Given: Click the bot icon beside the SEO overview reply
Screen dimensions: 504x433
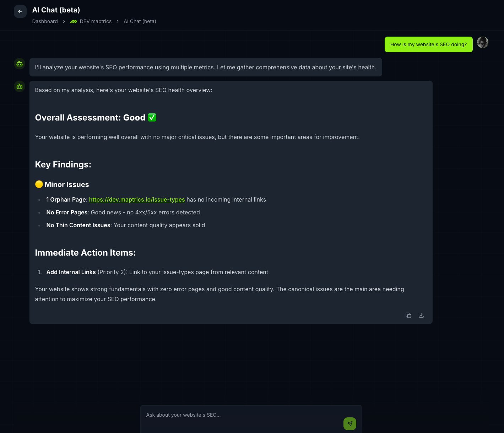Looking at the screenshot, I should click(x=20, y=86).
